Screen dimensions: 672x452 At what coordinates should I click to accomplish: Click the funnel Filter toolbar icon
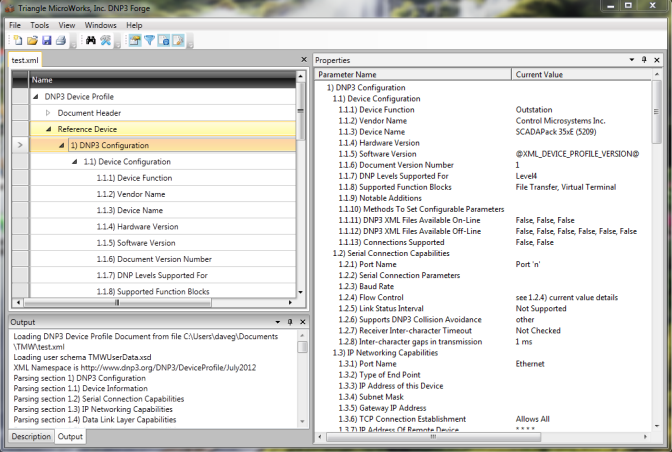[x=149, y=41]
